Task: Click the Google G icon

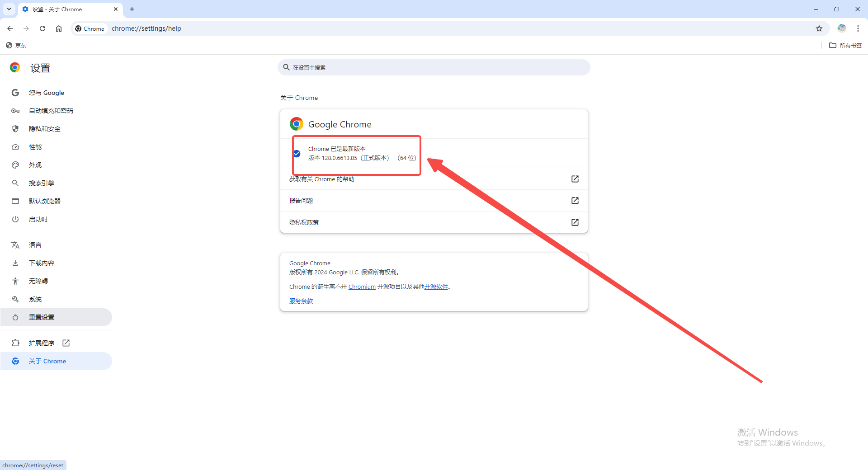Action: (15, 93)
